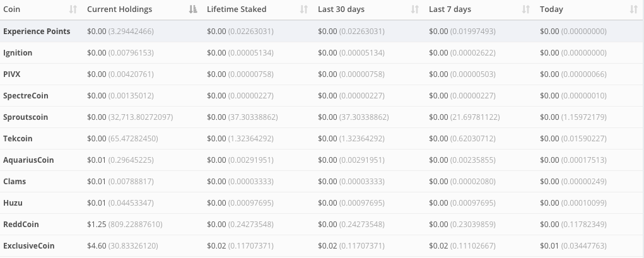Click the Lifetime Staked header label
The height and width of the screenshot is (258, 644).
pyautogui.click(x=237, y=9)
